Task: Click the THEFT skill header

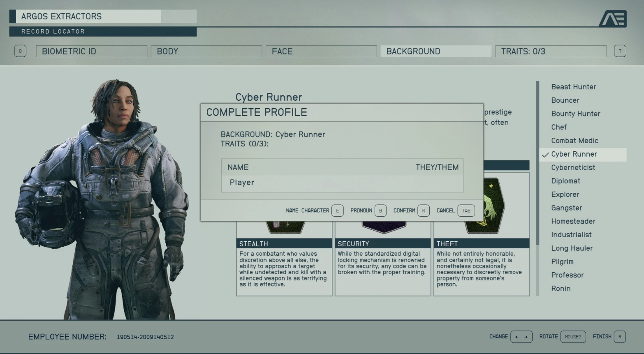Action: pos(482,244)
